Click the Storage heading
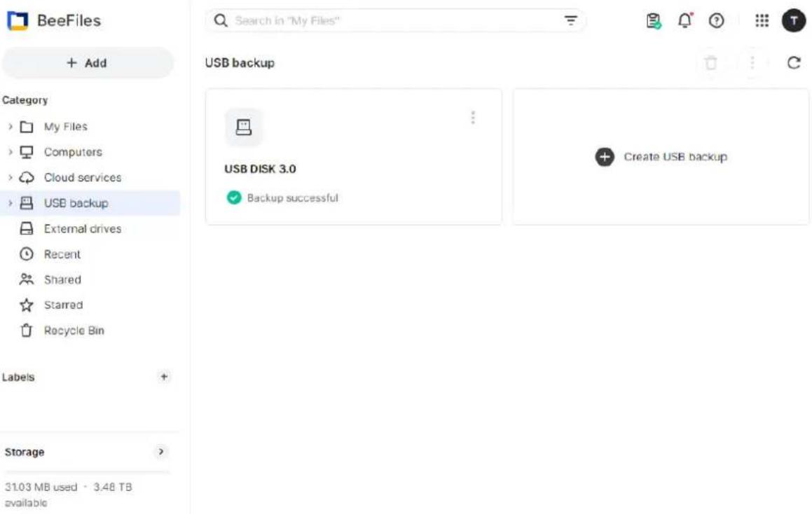 [x=25, y=452]
